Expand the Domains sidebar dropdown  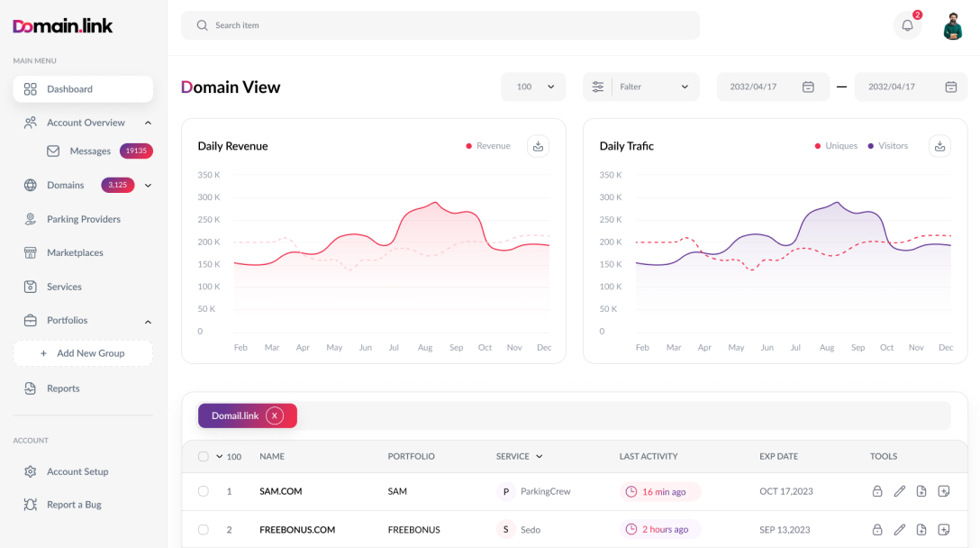146,185
